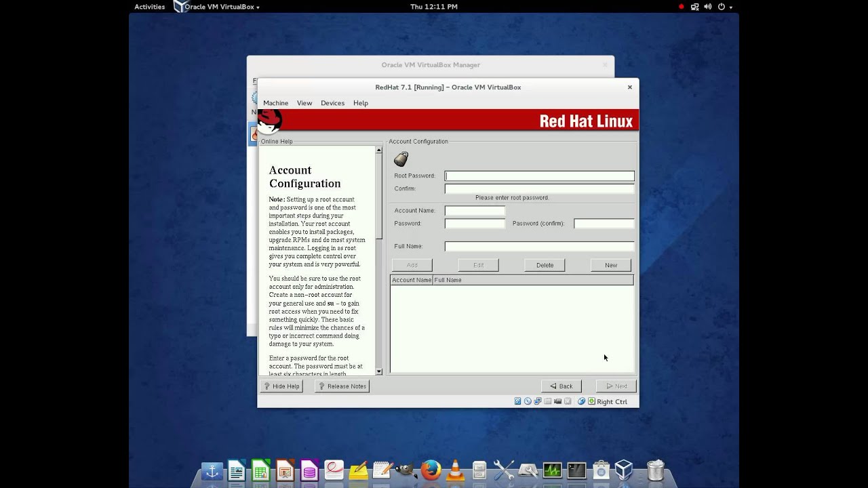Launch LibreOffice Base from the dock
Viewport: 868px width, 488px height.
(x=310, y=470)
